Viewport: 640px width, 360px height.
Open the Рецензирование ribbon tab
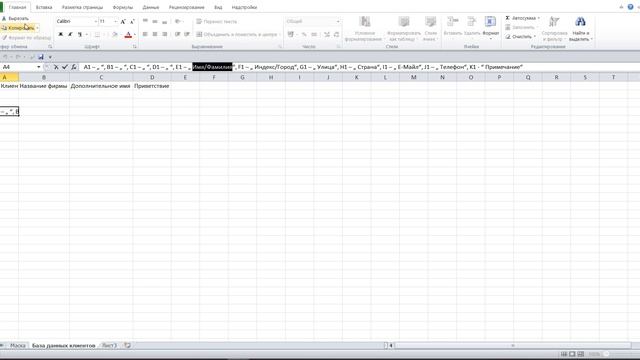187,7
